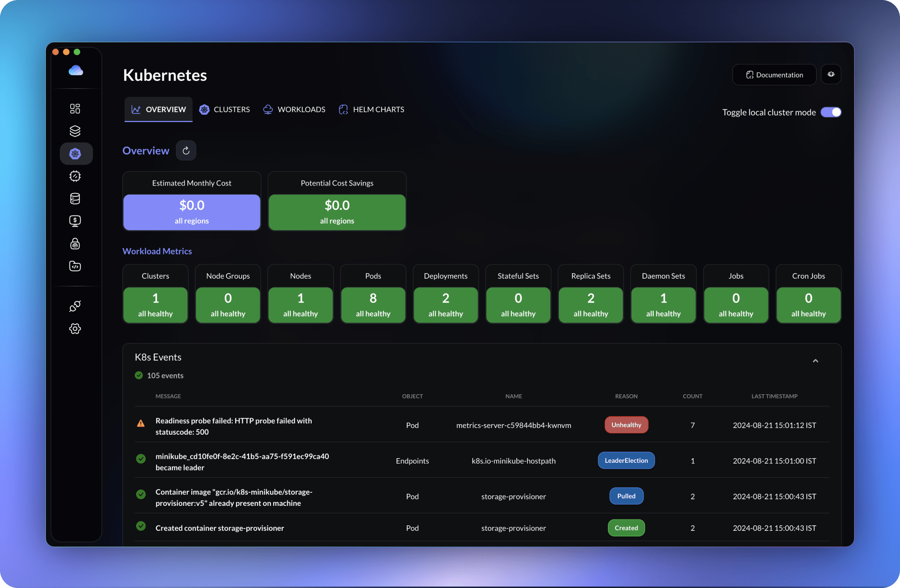Open the padlock security sidebar icon

pos(75,244)
